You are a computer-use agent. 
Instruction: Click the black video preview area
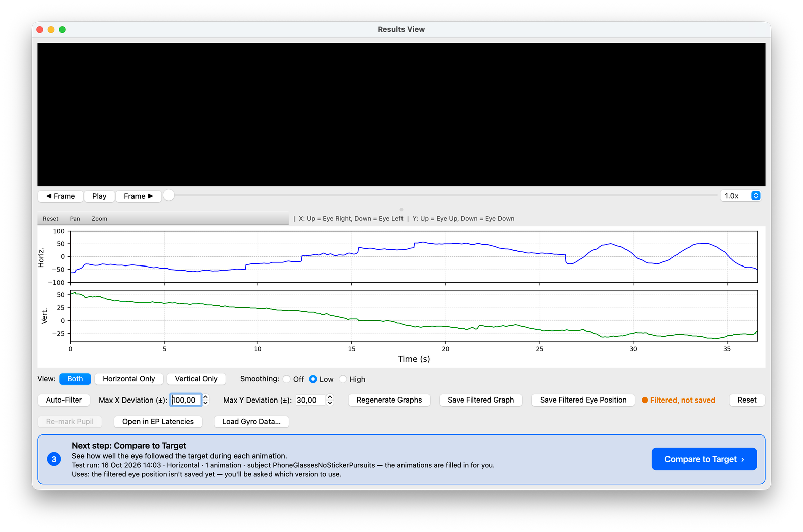(401, 114)
